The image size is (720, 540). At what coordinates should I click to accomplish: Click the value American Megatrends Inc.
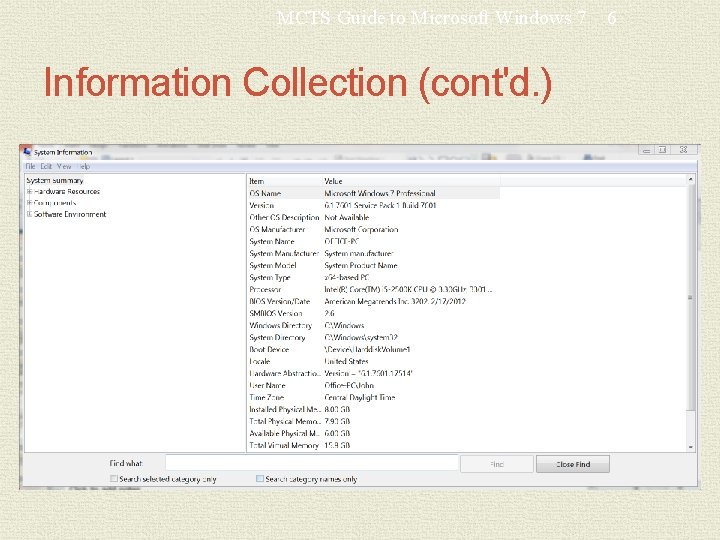(367, 301)
